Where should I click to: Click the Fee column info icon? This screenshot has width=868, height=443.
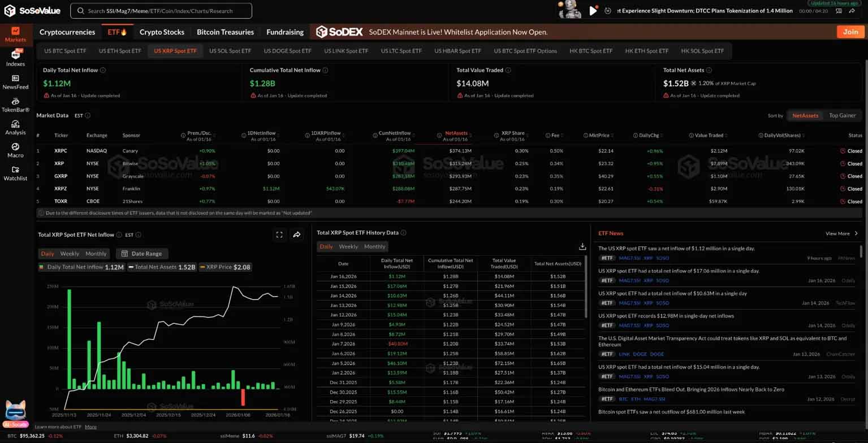click(548, 136)
